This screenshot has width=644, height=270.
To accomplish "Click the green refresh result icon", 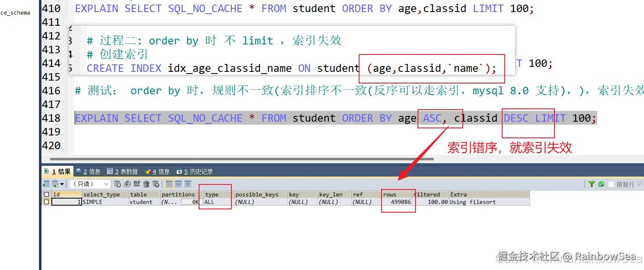I will 601,184.
